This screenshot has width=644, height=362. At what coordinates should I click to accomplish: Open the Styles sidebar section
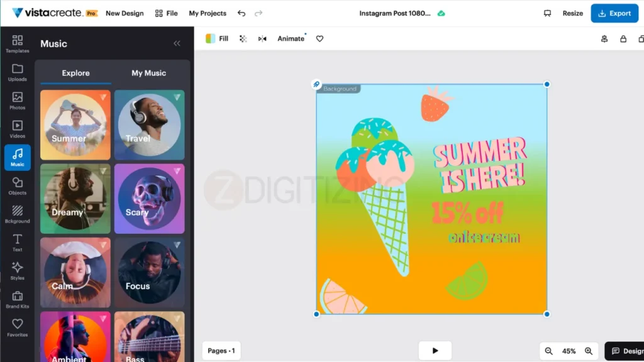17,271
